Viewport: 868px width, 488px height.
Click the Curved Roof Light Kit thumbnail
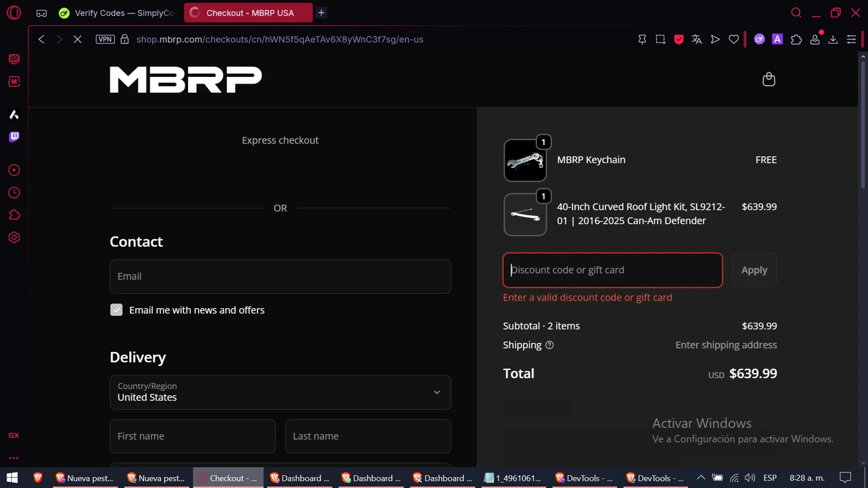(x=525, y=215)
